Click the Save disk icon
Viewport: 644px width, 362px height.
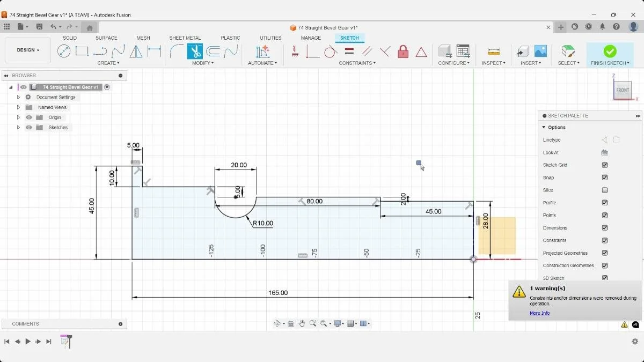pyautogui.click(x=39, y=27)
